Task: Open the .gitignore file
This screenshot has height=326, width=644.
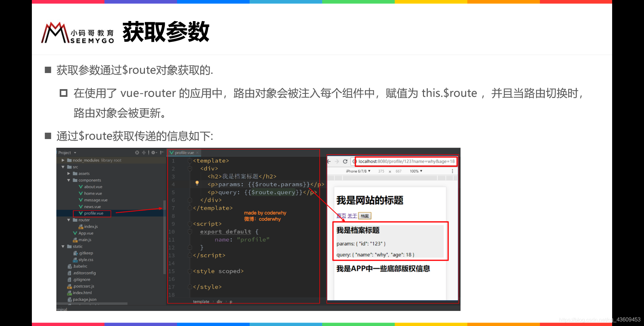Action: click(79, 280)
